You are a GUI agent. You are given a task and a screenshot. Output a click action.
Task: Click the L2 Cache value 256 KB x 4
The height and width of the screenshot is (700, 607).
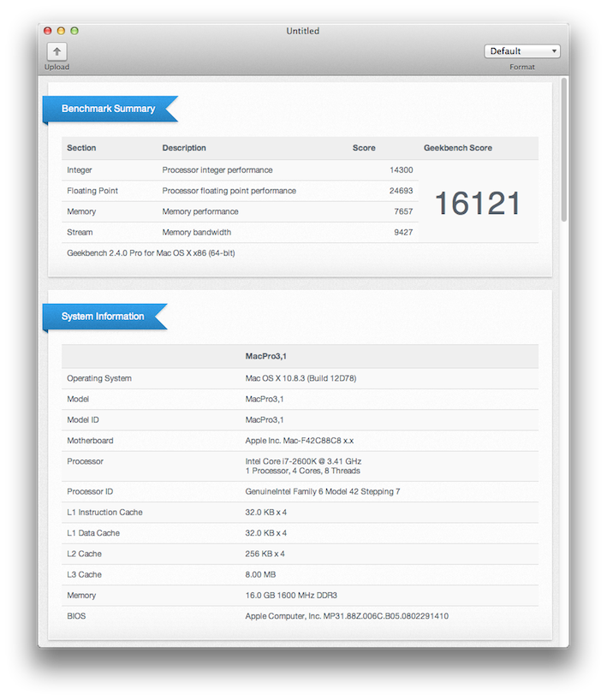265,554
